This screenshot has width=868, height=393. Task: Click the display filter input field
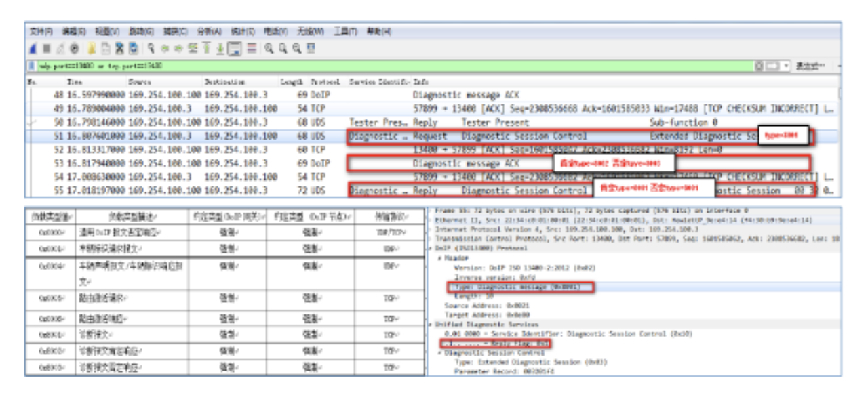(x=395, y=66)
